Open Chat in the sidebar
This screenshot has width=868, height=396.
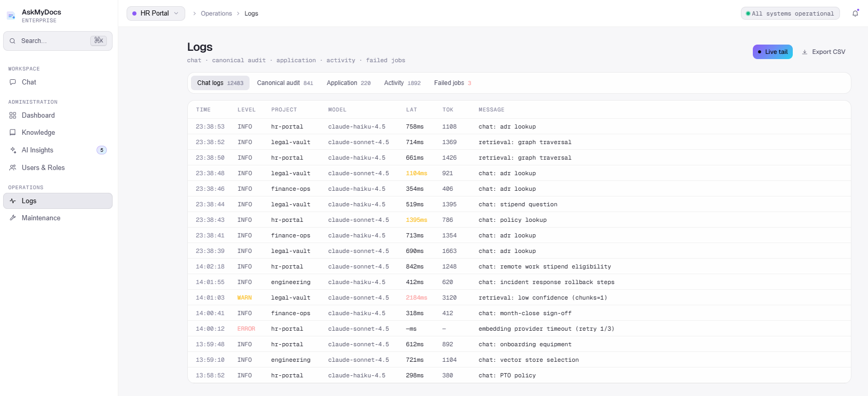coord(58,82)
